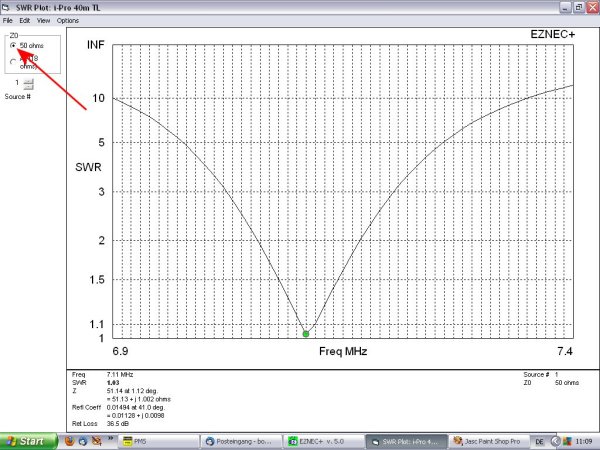Image resolution: width=600 pixels, height=450 pixels.
Task: Click the Source # spinner up arrow
Action: click(28, 80)
